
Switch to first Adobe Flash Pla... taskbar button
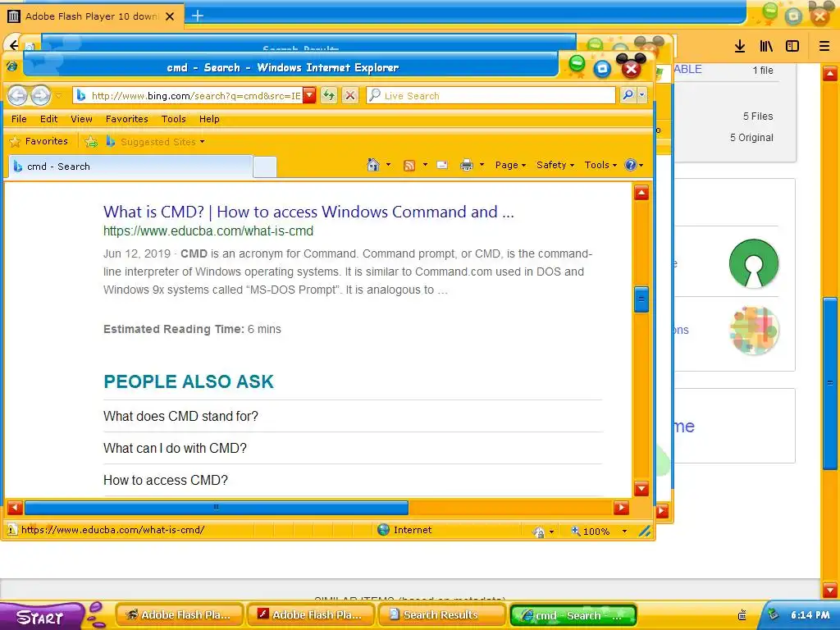(x=180, y=615)
